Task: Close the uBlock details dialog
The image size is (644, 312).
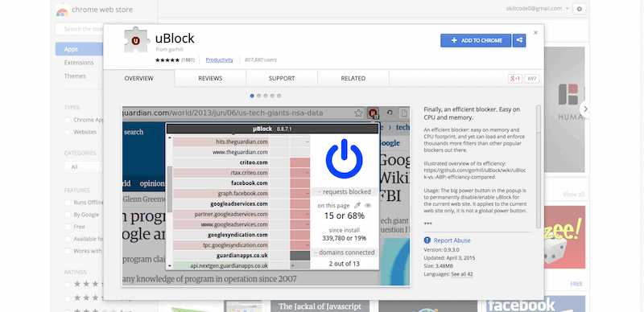Action: 535,32
